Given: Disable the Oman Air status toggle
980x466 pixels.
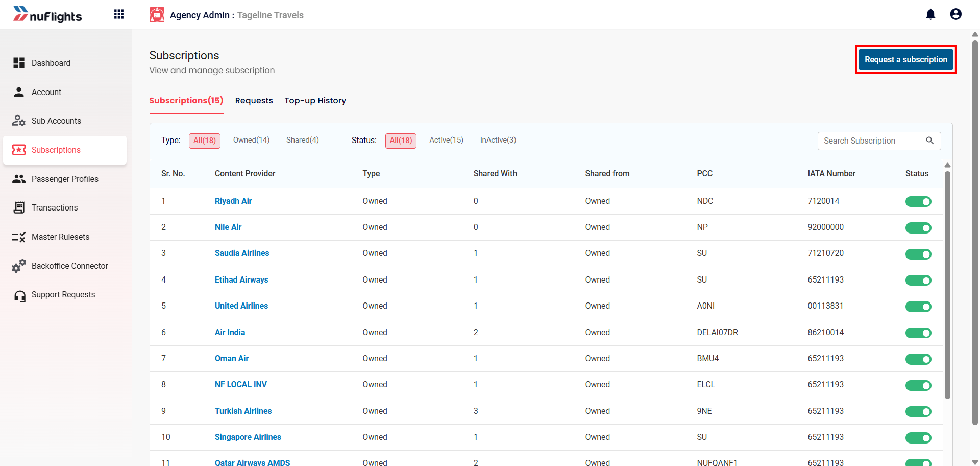Looking at the screenshot, I should [x=918, y=359].
